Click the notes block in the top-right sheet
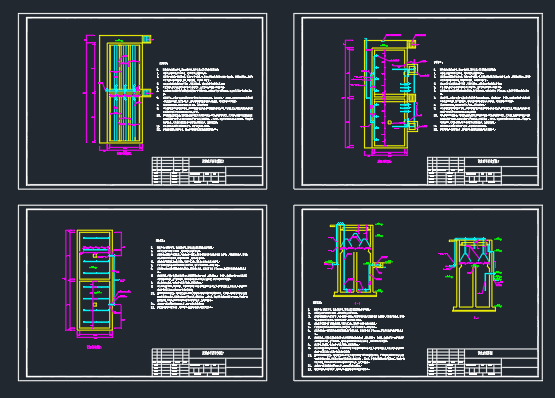This screenshot has width=555, height=398. (482, 97)
